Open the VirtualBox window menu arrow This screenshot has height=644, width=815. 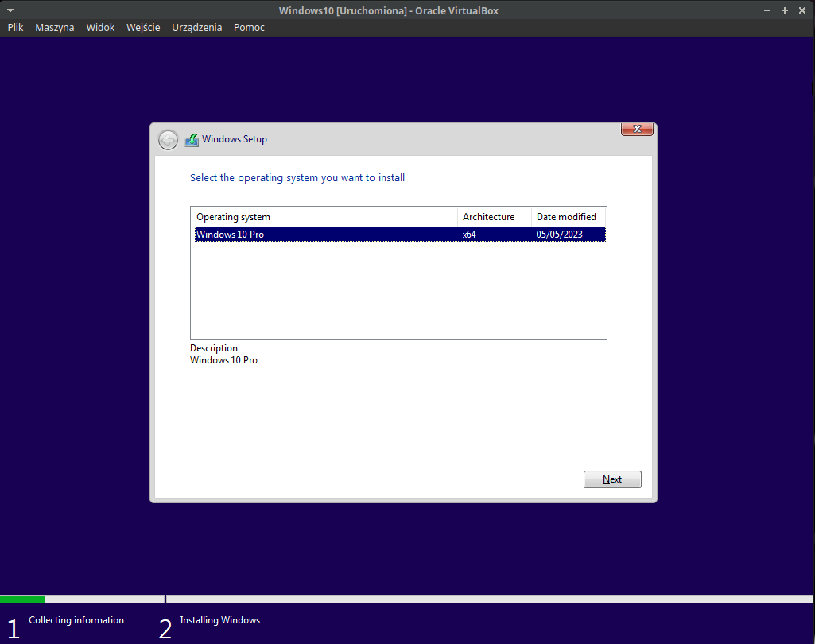10,10
